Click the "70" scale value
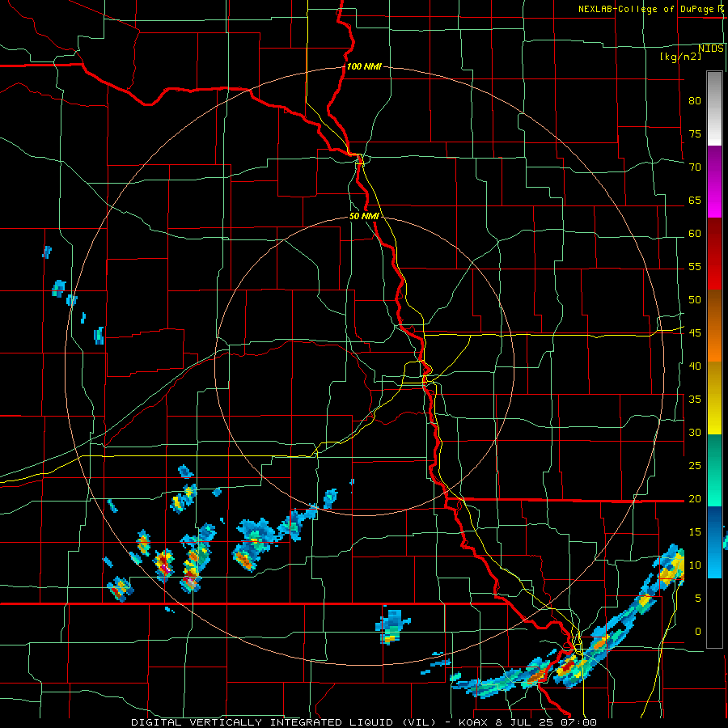 (x=695, y=167)
